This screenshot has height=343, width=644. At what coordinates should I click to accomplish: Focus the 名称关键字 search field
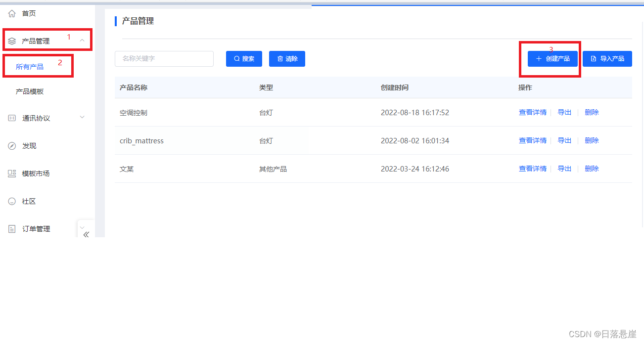[164, 59]
